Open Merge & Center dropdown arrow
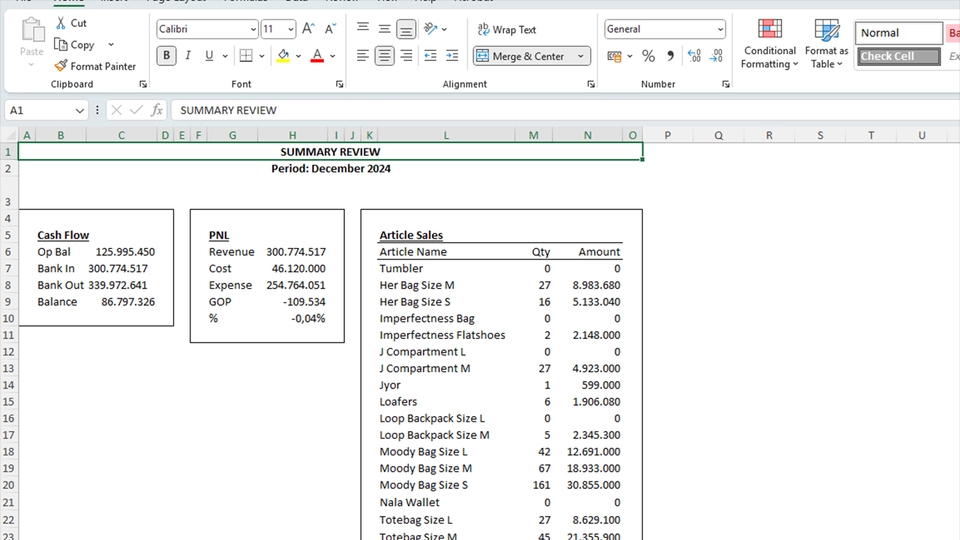 coord(580,56)
